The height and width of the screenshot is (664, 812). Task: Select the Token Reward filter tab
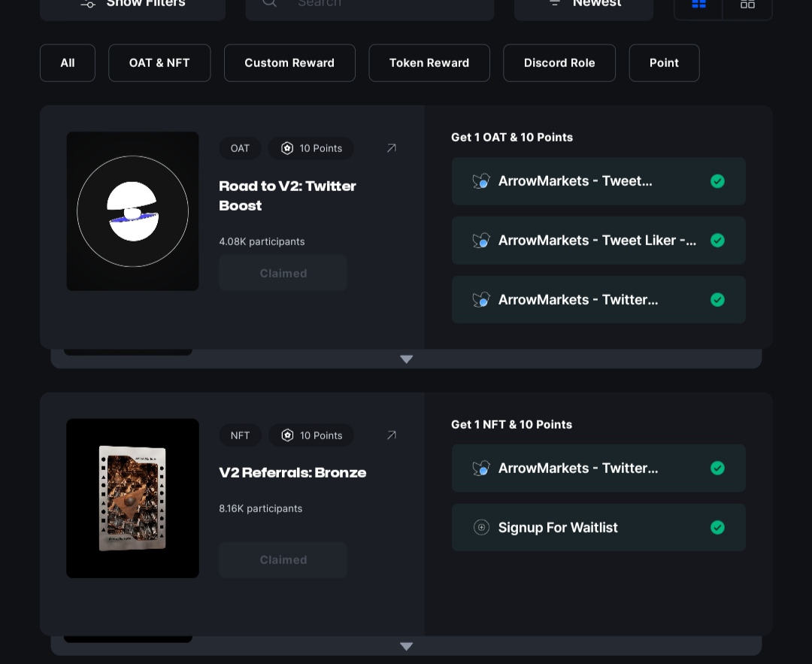[x=429, y=63]
